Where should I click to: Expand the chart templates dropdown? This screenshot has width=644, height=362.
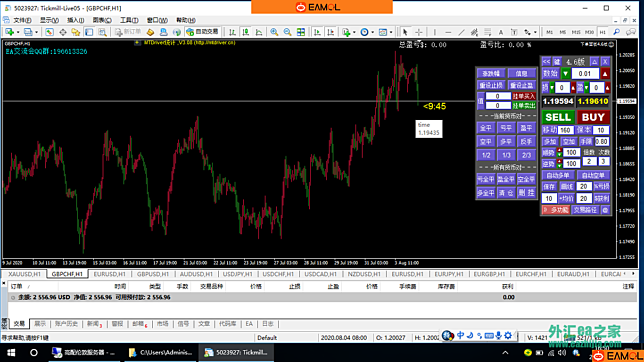(x=391, y=32)
